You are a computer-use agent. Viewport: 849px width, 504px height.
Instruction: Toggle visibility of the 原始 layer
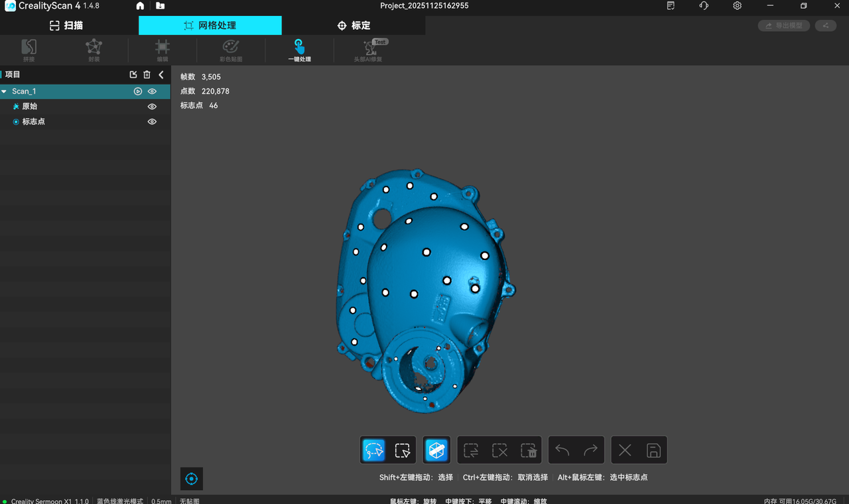pyautogui.click(x=152, y=107)
